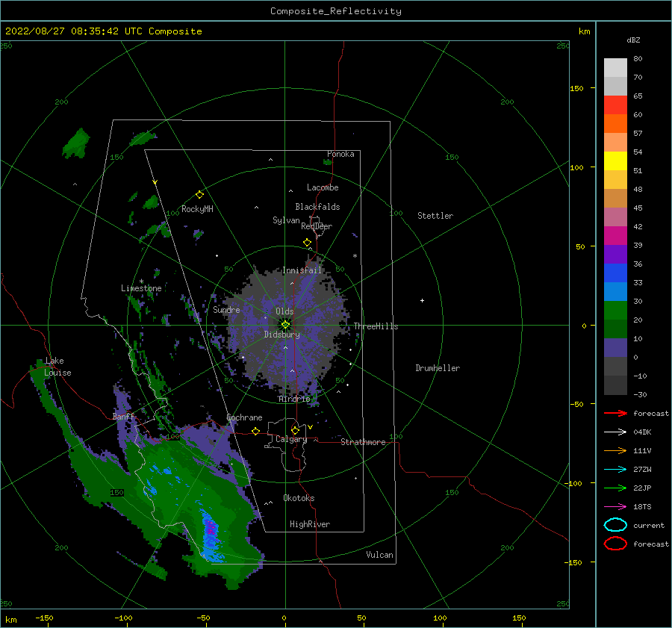
Task: Click the red forecast arrow in the legend
Action: click(615, 413)
